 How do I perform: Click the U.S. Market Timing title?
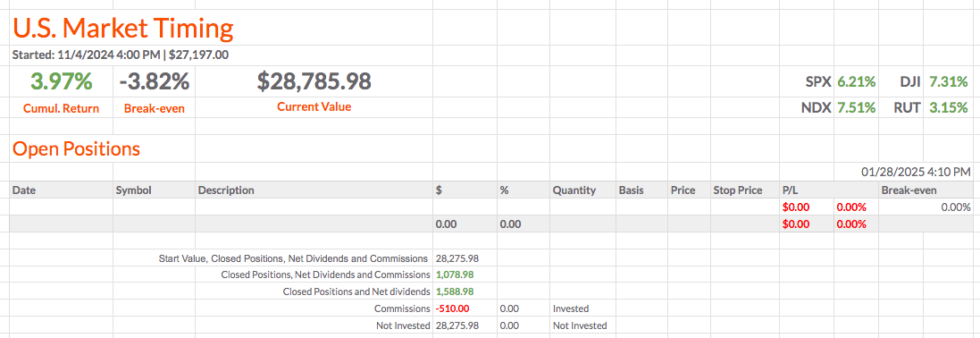pyautogui.click(x=123, y=29)
